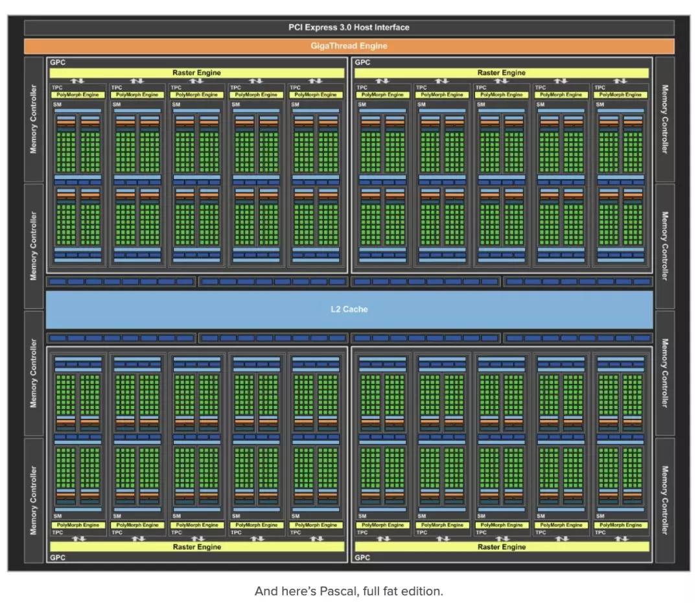The width and height of the screenshot is (700, 603).
Task: Click the second Memory Controller down the right edge
Action: point(665,246)
